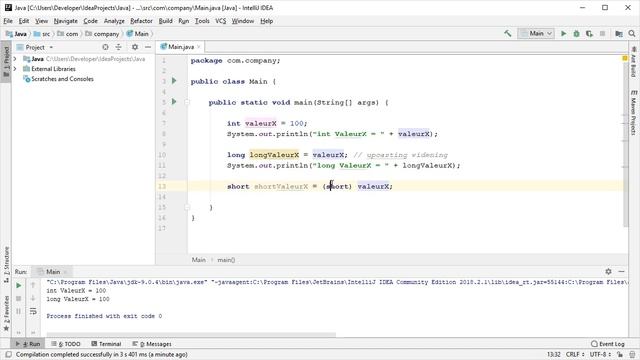The width and height of the screenshot is (640, 360).
Task: Open the Build menu
Action: click(165, 21)
